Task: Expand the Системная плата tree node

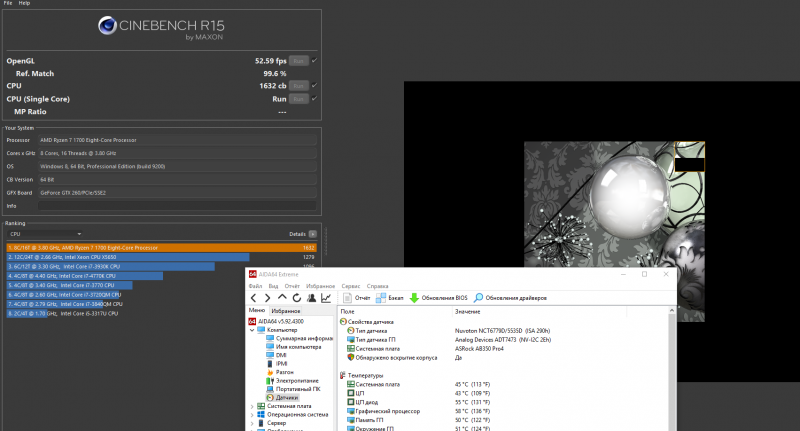Action: pyautogui.click(x=252, y=407)
